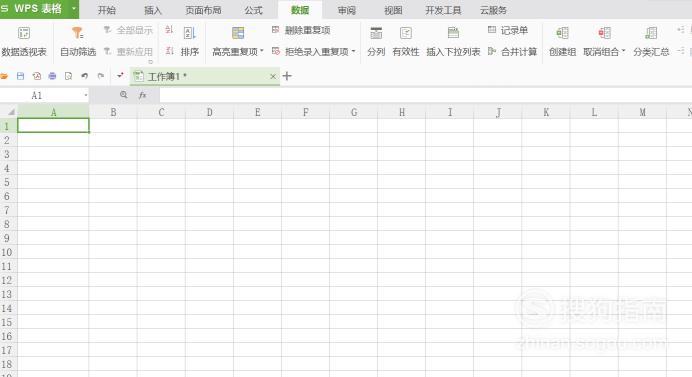Screen dimensions: 692x377
Task: Select column M header
Action: pyautogui.click(x=643, y=112)
